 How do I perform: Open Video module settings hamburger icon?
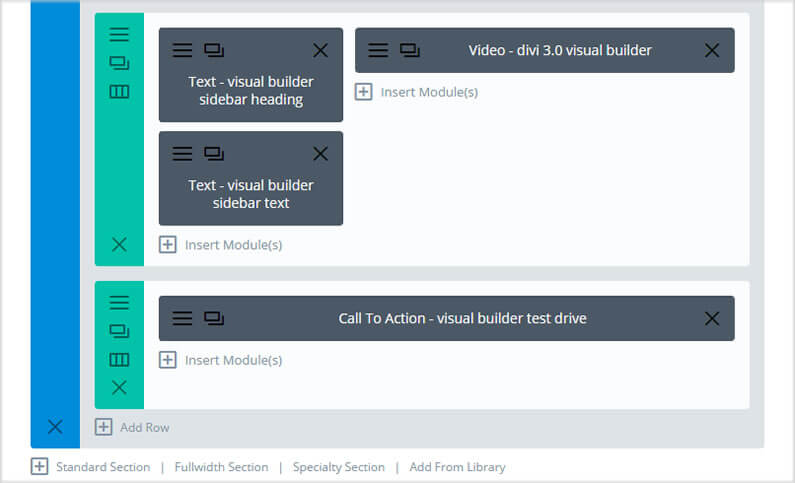coord(378,50)
